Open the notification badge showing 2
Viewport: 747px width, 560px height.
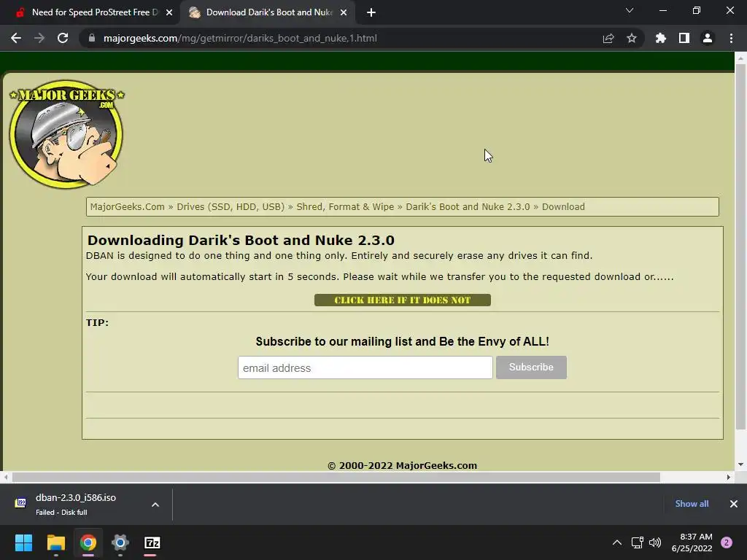click(727, 542)
